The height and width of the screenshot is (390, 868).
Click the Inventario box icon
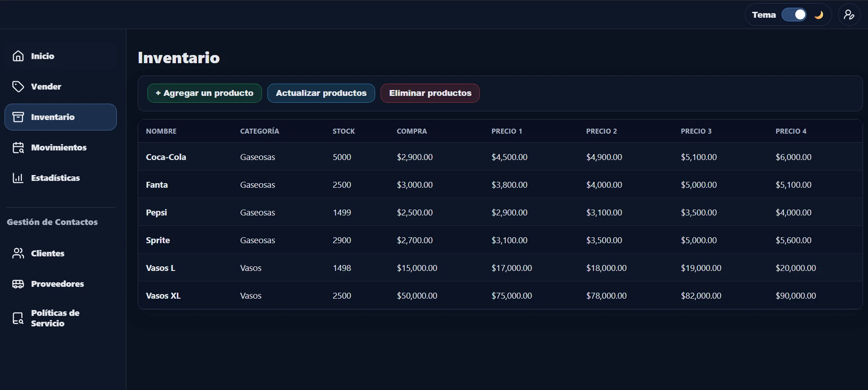point(18,117)
